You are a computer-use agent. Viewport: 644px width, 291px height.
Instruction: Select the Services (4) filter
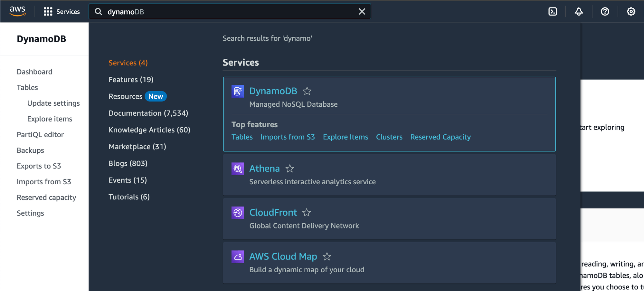coord(128,63)
